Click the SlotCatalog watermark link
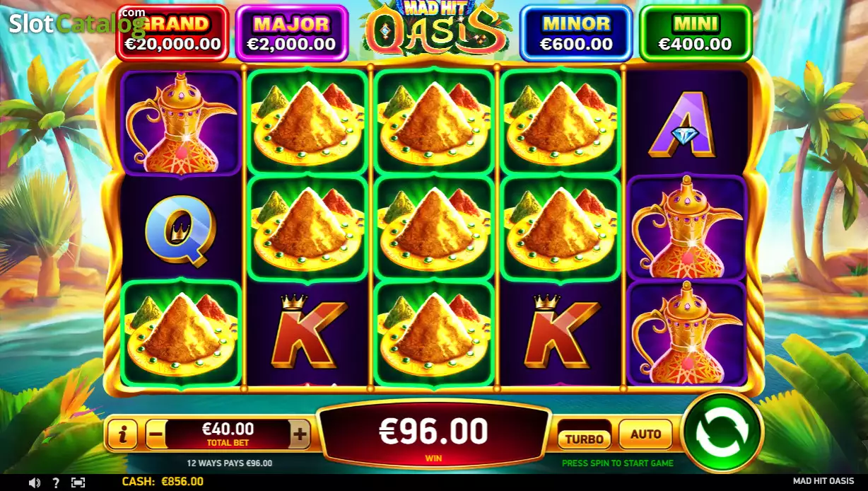The height and width of the screenshot is (491, 868). tap(76, 23)
